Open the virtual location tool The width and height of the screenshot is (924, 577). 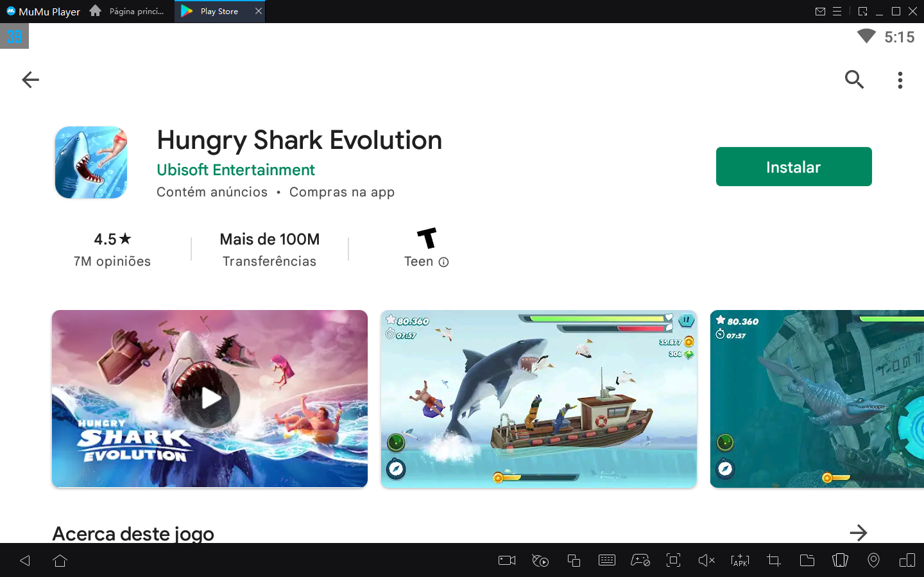pyautogui.click(x=873, y=560)
